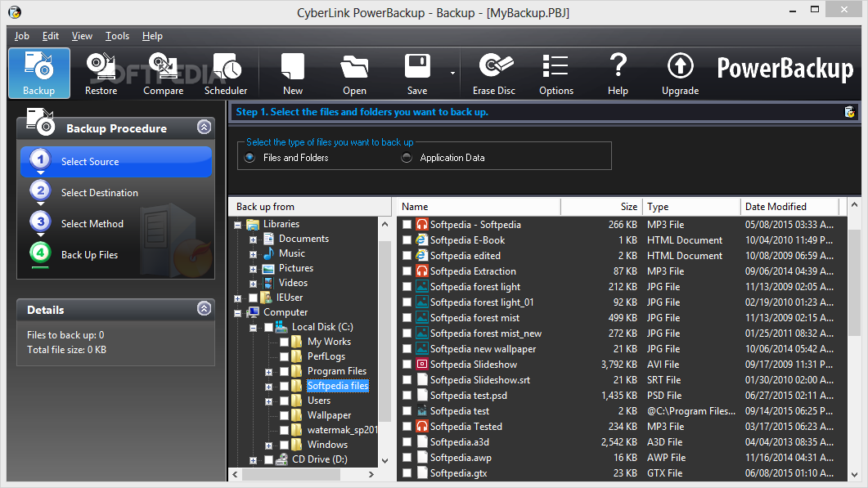Open the Tools menu
Viewport: 868px width, 488px height.
[117, 36]
